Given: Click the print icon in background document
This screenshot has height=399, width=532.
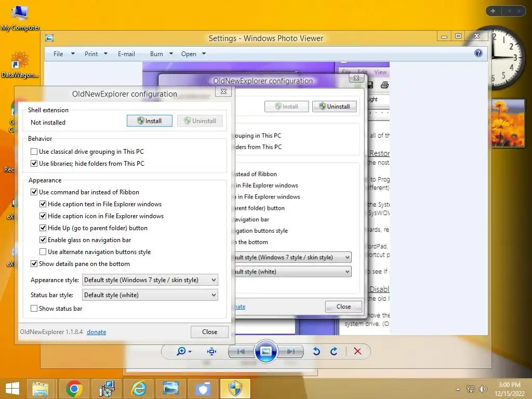Looking at the screenshot, I should point(384,85).
